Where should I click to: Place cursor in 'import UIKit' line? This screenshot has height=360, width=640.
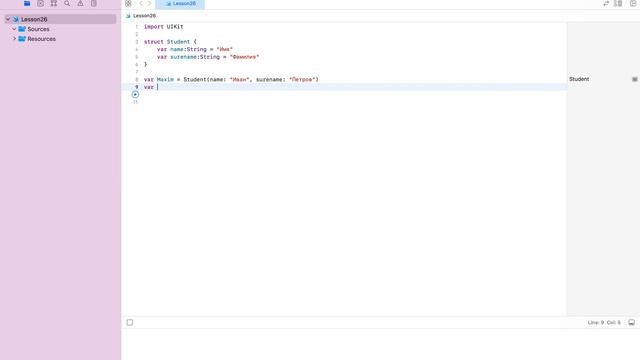164,27
